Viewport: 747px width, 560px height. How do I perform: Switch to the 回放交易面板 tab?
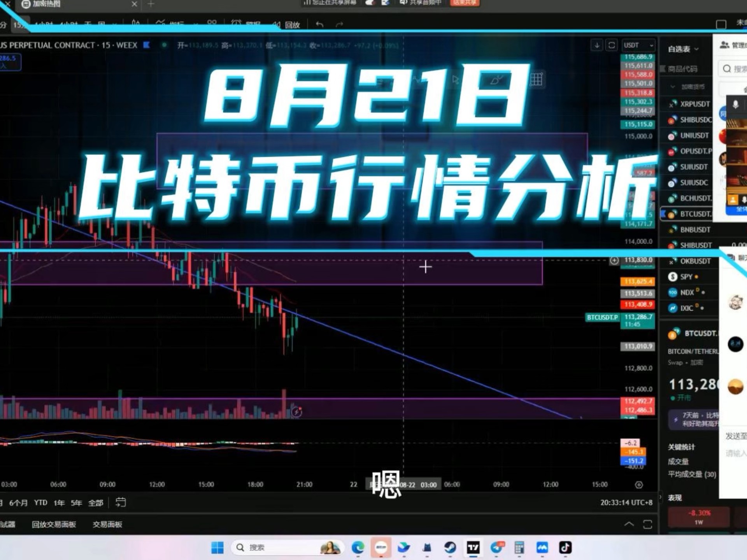point(54,525)
